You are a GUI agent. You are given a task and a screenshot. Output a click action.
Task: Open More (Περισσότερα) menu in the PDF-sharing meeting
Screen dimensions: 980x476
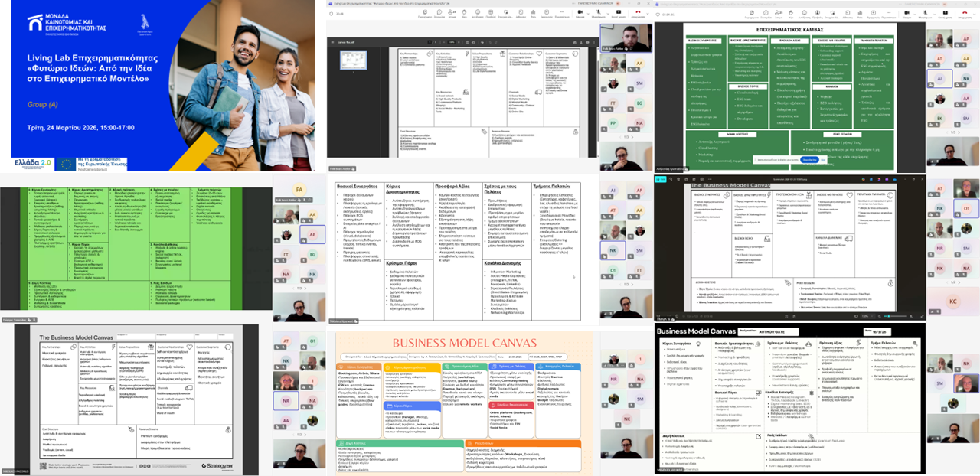pos(561,12)
